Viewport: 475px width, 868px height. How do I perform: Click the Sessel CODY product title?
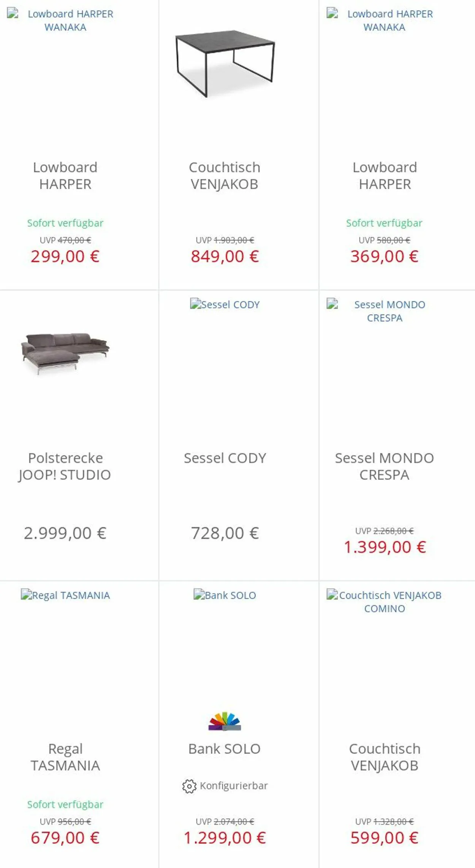(225, 458)
